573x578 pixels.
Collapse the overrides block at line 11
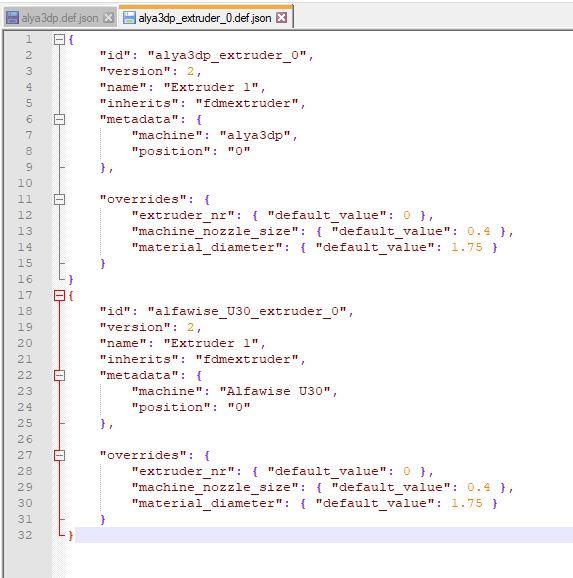59,199
